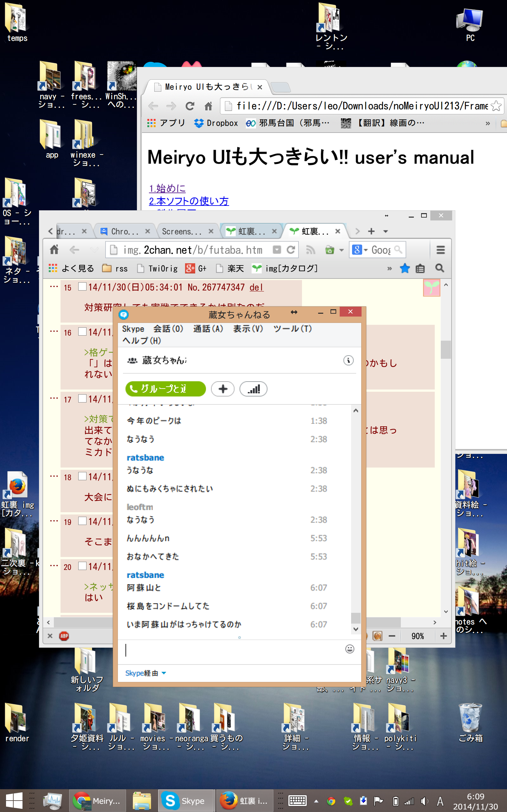The width and height of the screenshot is (507, 812).
Task: Open the emoticon picker in Skype
Action: click(x=350, y=649)
